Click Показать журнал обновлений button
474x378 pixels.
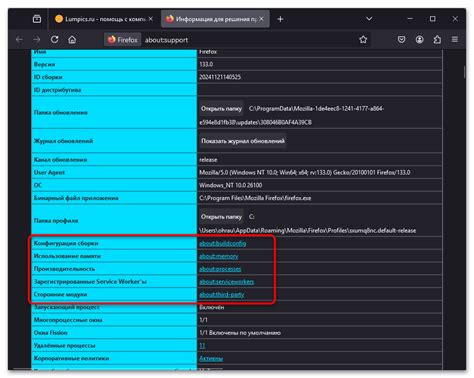tap(243, 141)
